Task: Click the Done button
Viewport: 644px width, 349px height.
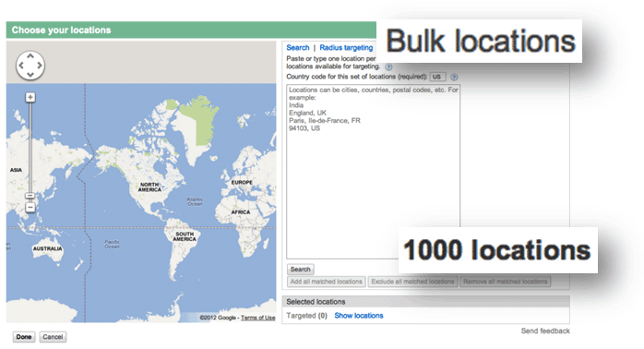Action: [24, 337]
